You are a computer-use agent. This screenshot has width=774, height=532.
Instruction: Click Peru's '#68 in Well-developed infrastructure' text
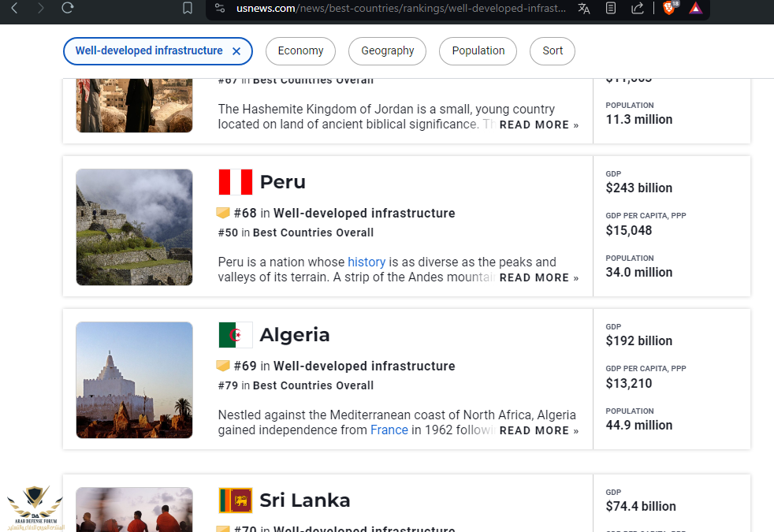[344, 214]
